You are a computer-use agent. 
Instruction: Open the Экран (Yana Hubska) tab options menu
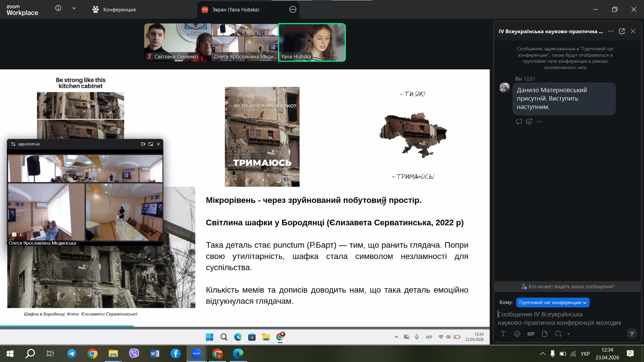(292, 9)
